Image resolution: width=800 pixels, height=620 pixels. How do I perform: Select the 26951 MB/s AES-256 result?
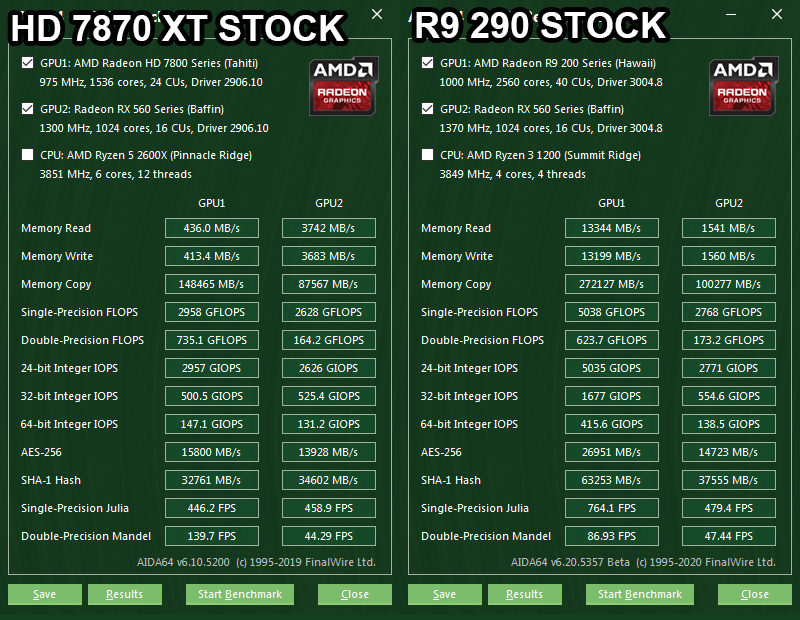(x=612, y=452)
